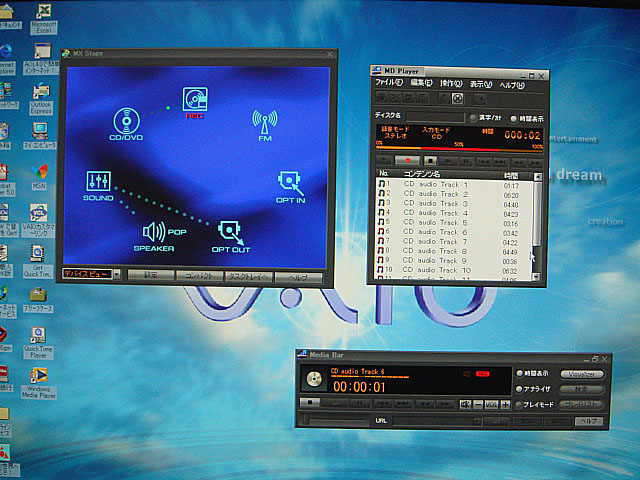Open the 表示 menu in MD Player
The height and width of the screenshot is (480, 640).
(481, 84)
